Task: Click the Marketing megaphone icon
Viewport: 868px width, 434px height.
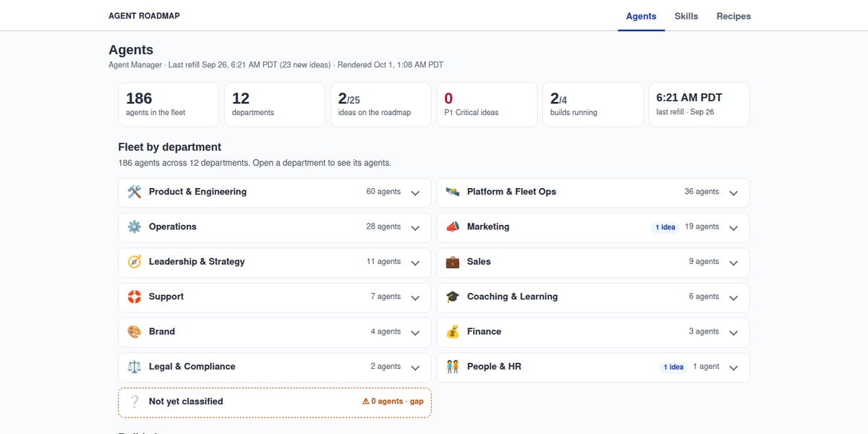Action: [453, 227]
